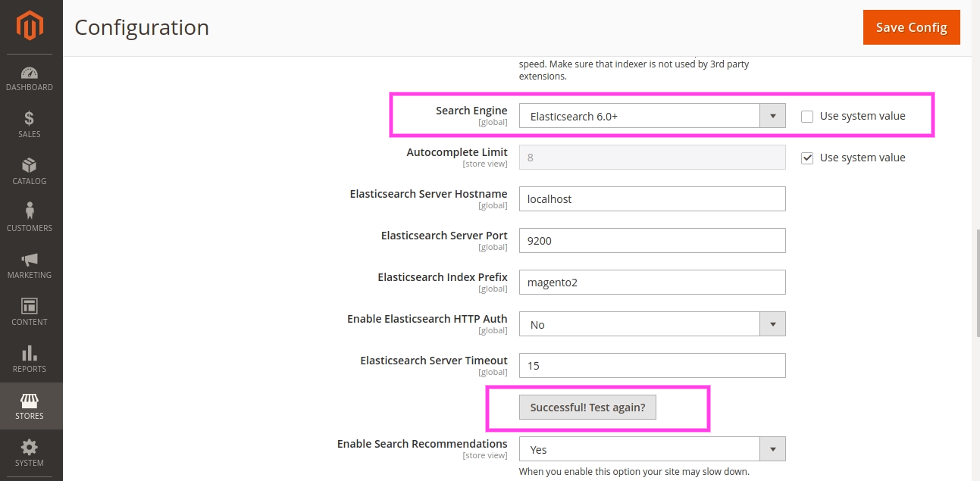This screenshot has height=481, width=980.
Task: Click the Elasticsearch Server Timeout field
Action: [x=652, y=366]
